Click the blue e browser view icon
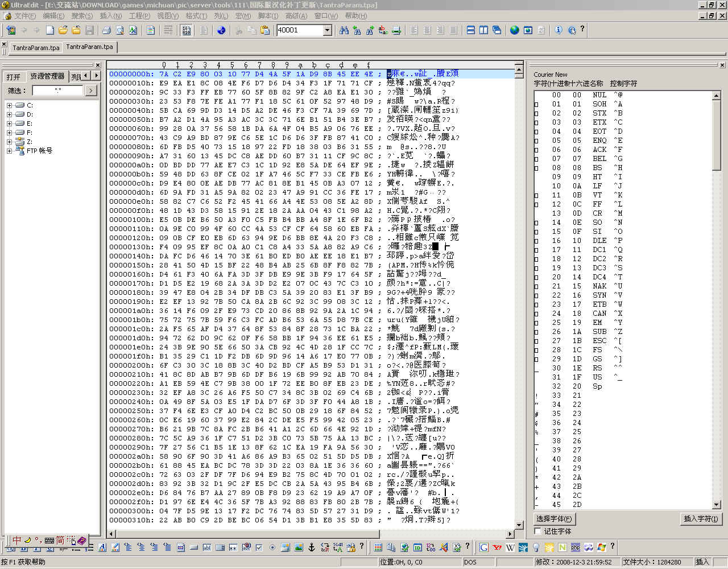The image size is (728, 569). 221,30
